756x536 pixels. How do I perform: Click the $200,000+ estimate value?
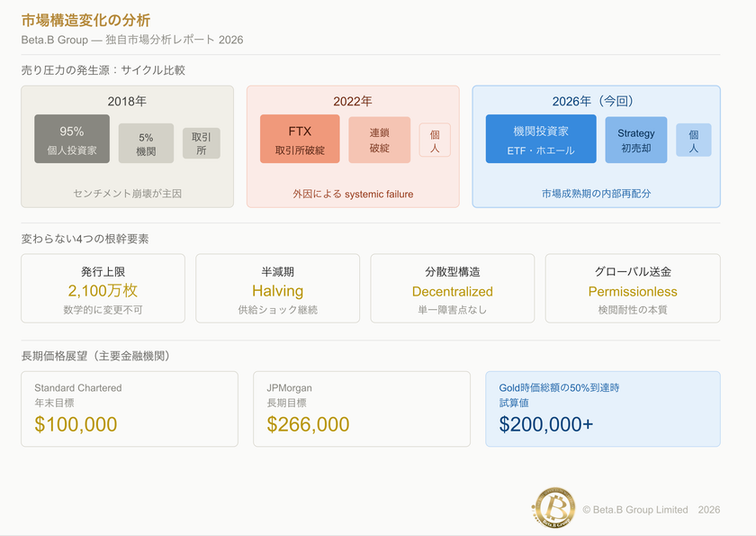545,424
